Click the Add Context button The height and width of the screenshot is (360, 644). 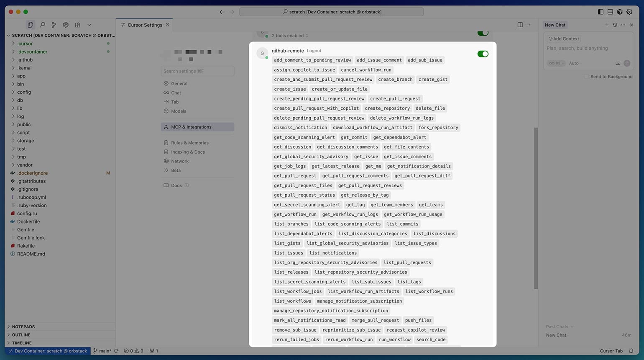(x=564, y=39)
